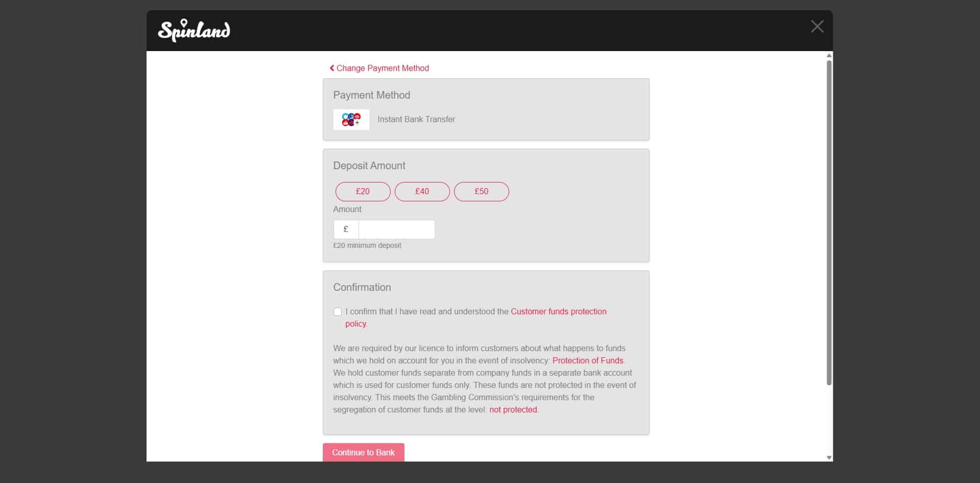Screen dimensions: 980x483
Task: Click the scrollbar down arrow
Action: (829, 457)
